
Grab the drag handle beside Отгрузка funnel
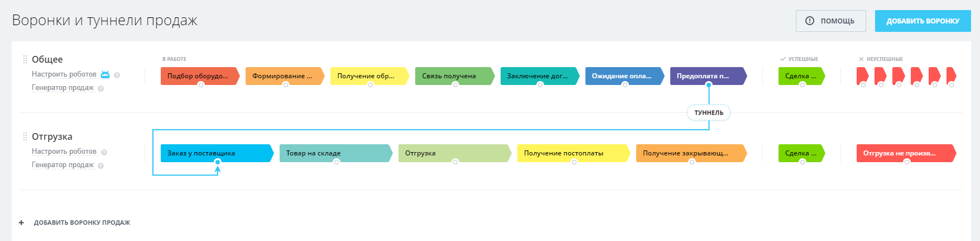pyautogui.click(x=25, y=136)
